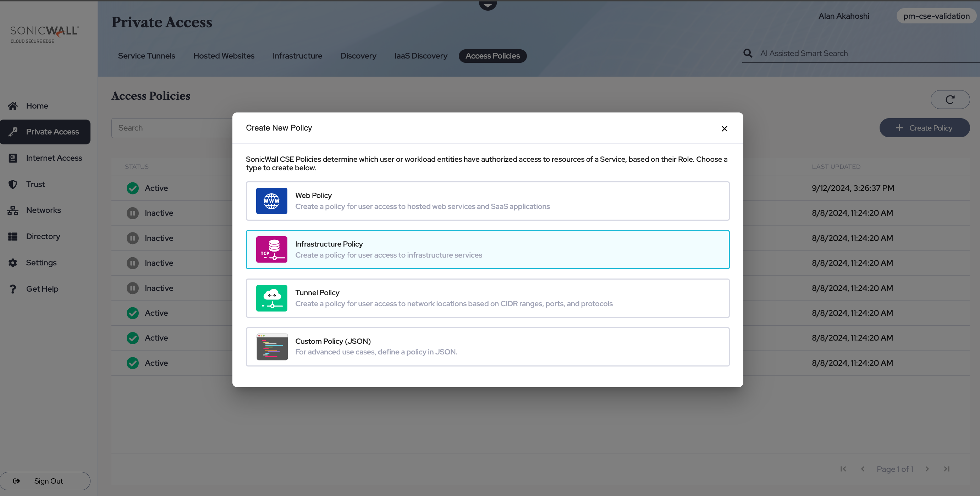Close the Create New Policy dialog

coord(724,128)
